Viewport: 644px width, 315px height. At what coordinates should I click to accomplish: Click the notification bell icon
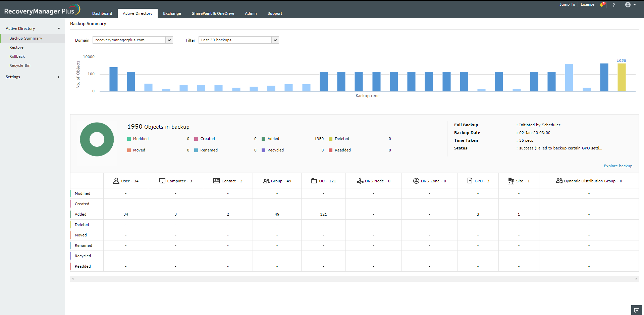click(x=602, y=5)
